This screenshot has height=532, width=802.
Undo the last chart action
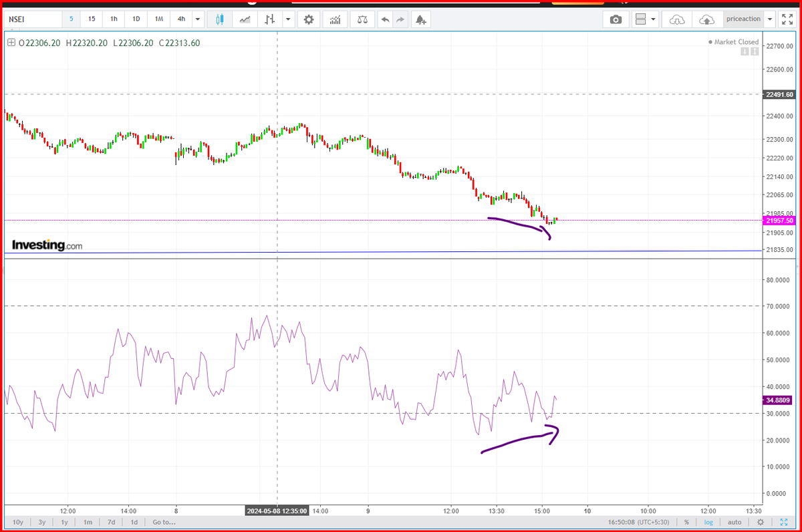(386, 19)
